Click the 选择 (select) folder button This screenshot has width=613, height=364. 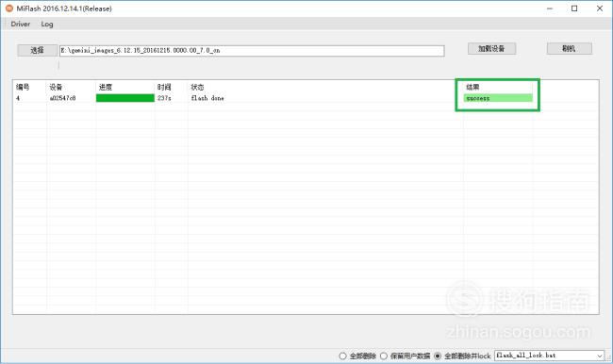37,50
